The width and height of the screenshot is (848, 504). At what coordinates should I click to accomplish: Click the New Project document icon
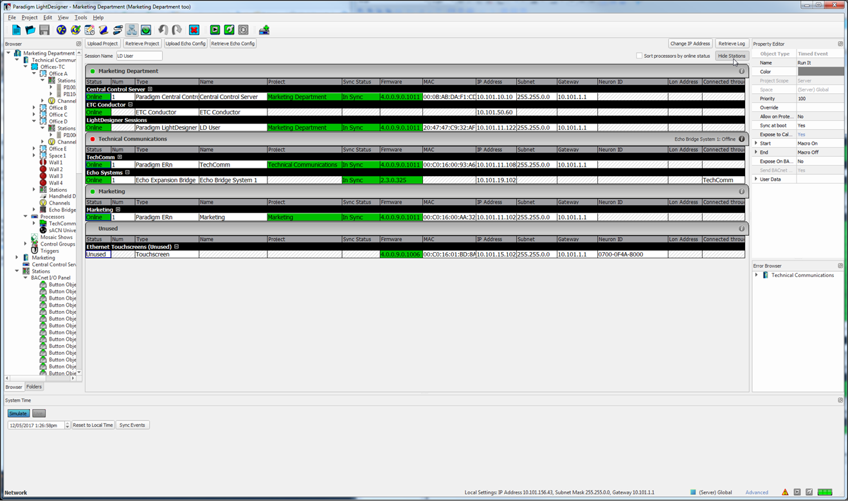(x=16, y=30)
